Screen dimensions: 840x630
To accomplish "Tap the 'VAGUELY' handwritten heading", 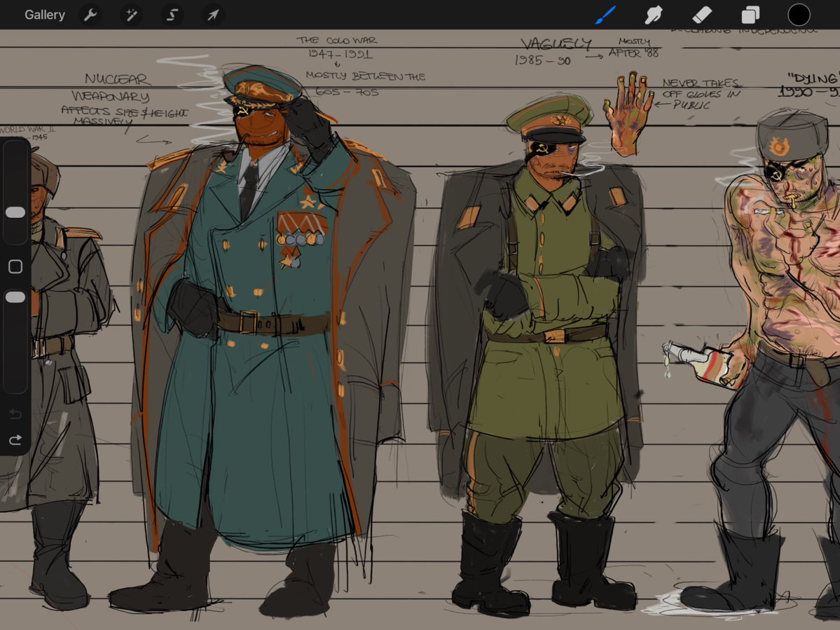I will point(556,43).
